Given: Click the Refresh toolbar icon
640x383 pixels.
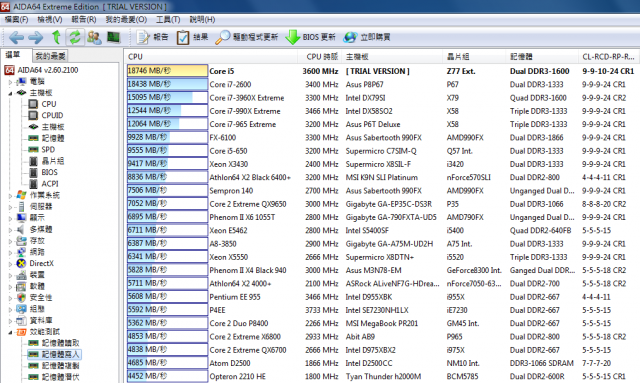Looking at the screenshot, I should (75, 37).
